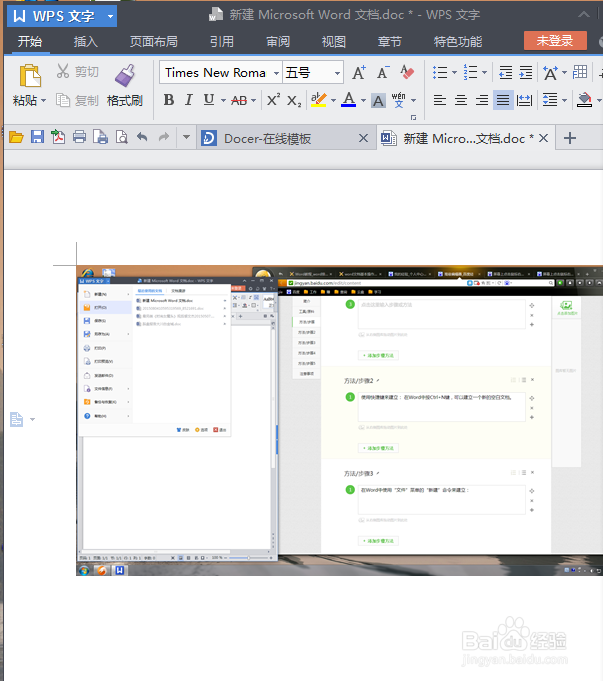The image size is (603, 681).
Task: Click the Print icon in quick toolbar
Action: [x=79, y=137]
